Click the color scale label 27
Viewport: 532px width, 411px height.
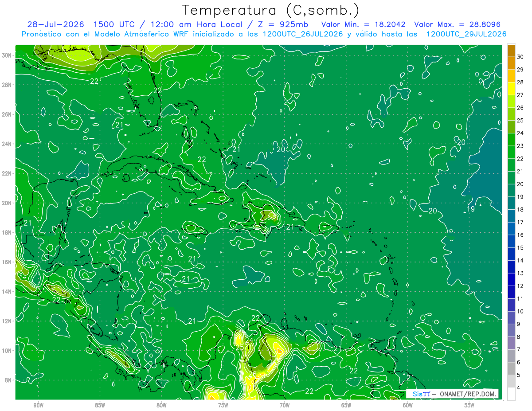click(520, 95)
